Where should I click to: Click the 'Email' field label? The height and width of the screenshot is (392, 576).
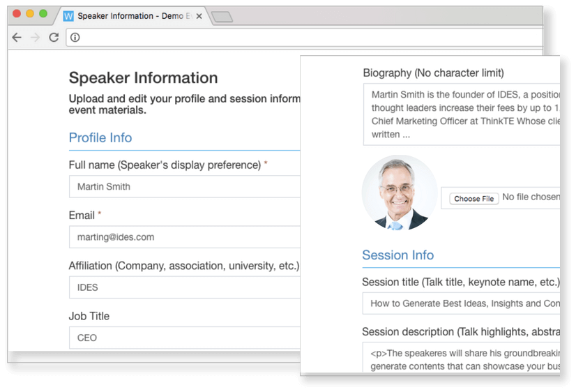pos(82,216)
